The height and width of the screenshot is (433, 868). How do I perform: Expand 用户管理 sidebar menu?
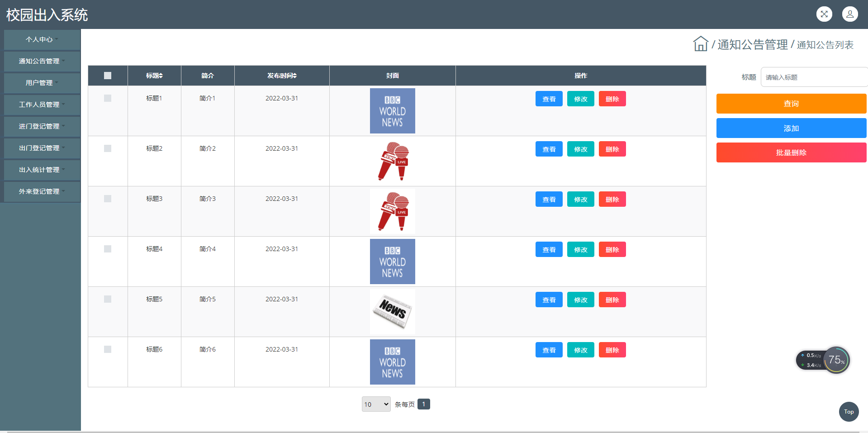(x=42, y=83)
